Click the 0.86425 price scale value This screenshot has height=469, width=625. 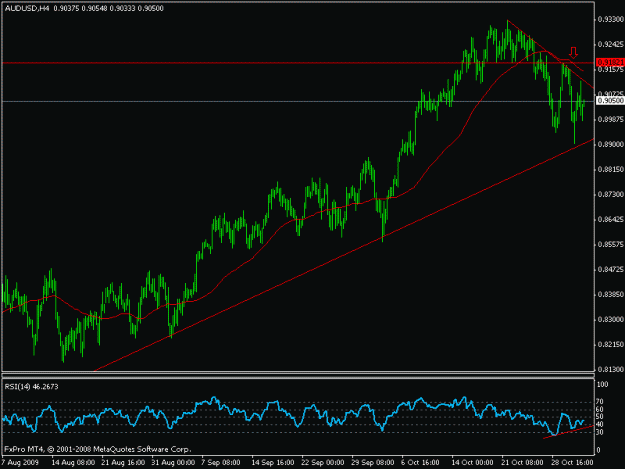[610, 220]
